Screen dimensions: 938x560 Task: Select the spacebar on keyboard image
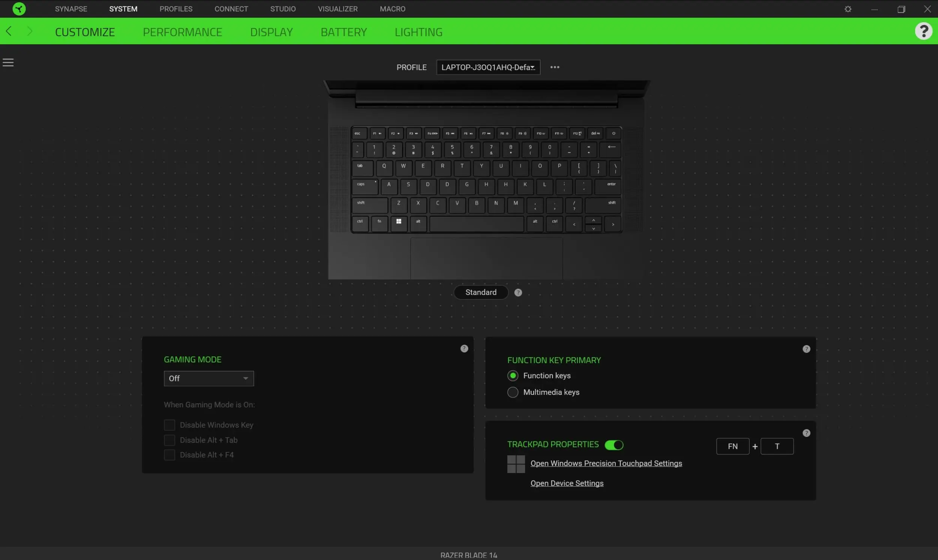tap(477, 224)
